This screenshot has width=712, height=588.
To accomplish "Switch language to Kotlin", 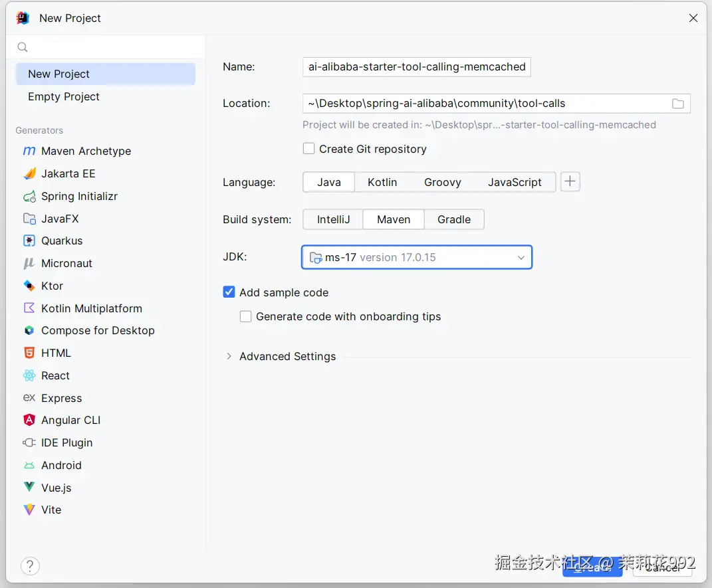I will click(x=382, y=182).
